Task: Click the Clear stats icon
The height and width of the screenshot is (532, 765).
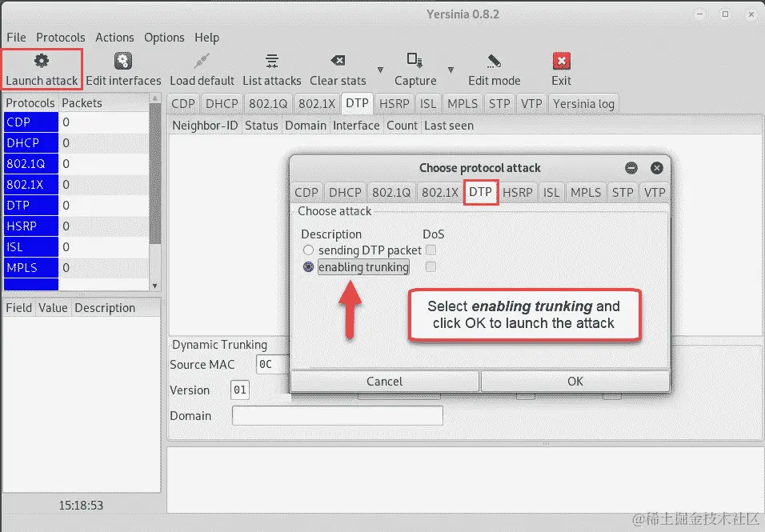Action: pos(338,61)
